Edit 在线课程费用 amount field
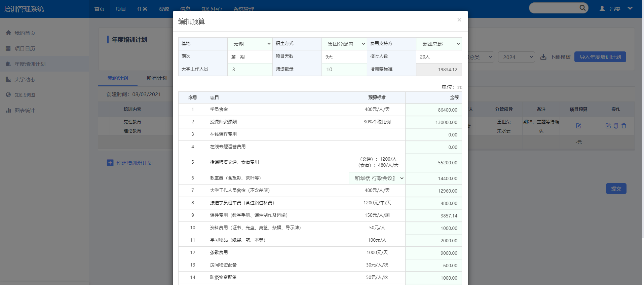The image size is (644, 285). (433, 135)
